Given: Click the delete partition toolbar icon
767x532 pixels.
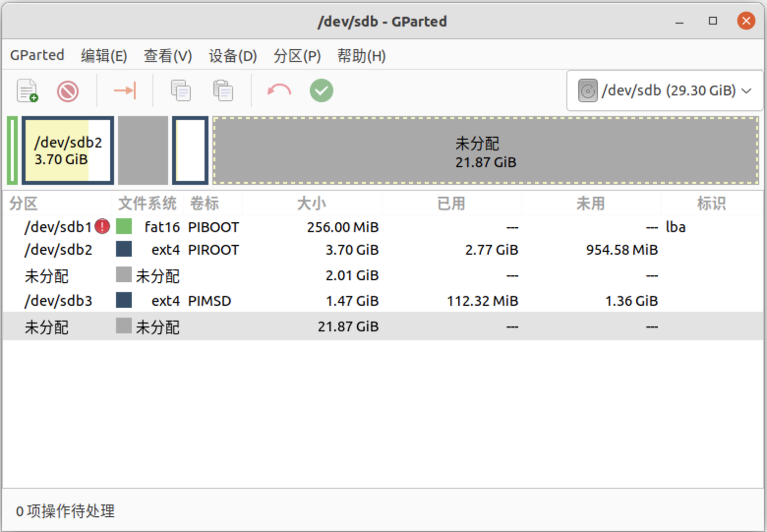Looking at the screenshot, I should pyautogui.click(x=67, y=91).
